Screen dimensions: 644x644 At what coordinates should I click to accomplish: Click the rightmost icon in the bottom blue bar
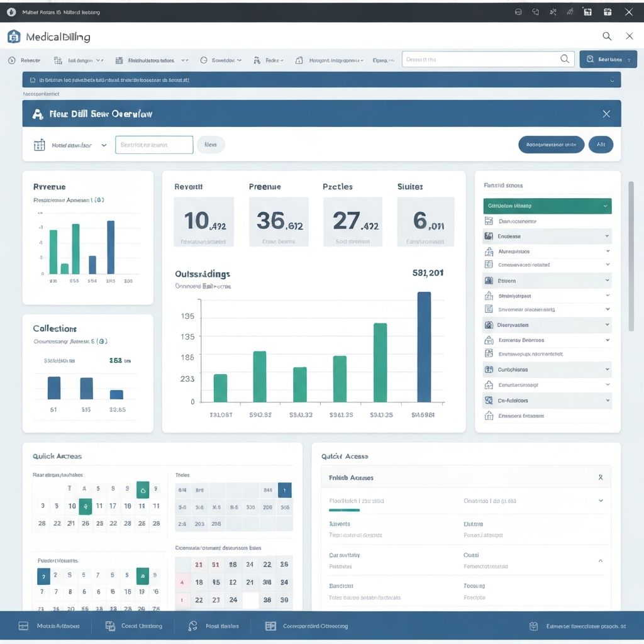point(534,626)
